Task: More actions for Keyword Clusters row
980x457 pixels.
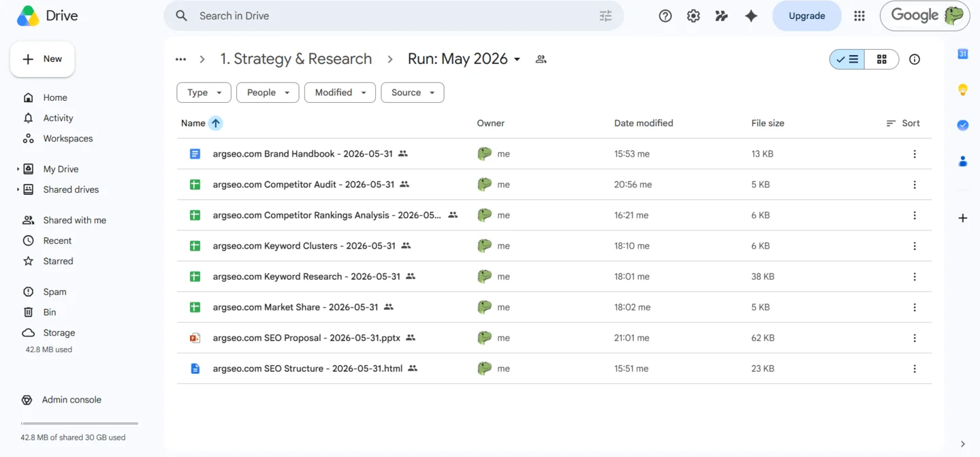Action: 915,246
